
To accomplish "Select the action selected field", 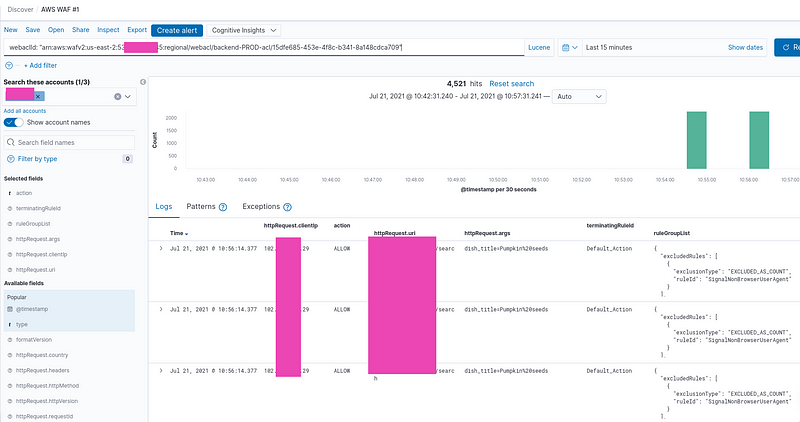I will [23, 193].
